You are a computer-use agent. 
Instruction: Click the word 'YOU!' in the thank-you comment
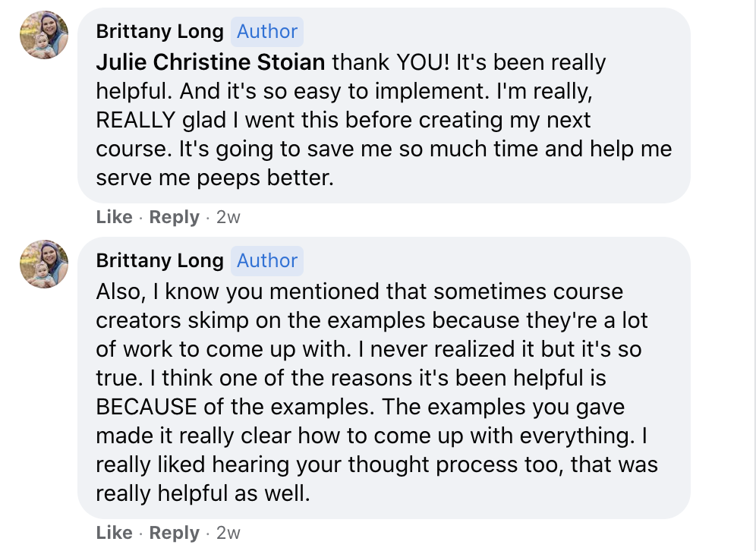click(x=422, y=62)
